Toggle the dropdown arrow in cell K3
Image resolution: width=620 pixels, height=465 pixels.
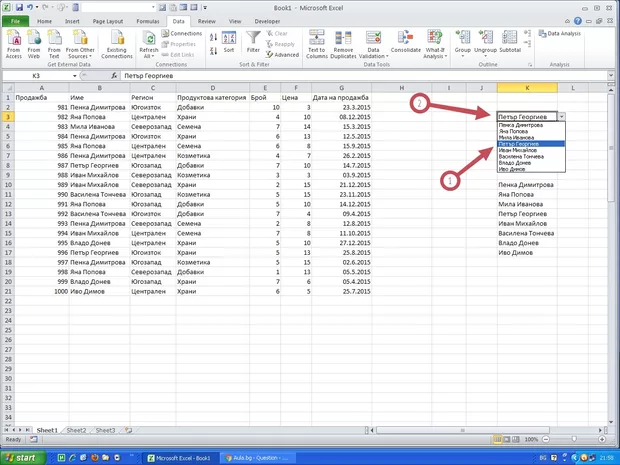coord(562,116)
